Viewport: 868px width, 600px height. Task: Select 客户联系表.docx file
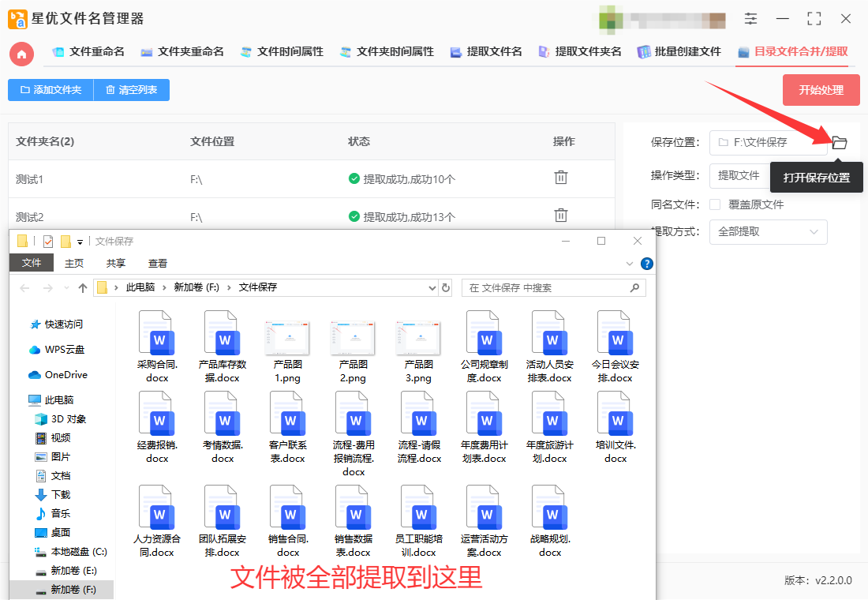click(288, 428)
